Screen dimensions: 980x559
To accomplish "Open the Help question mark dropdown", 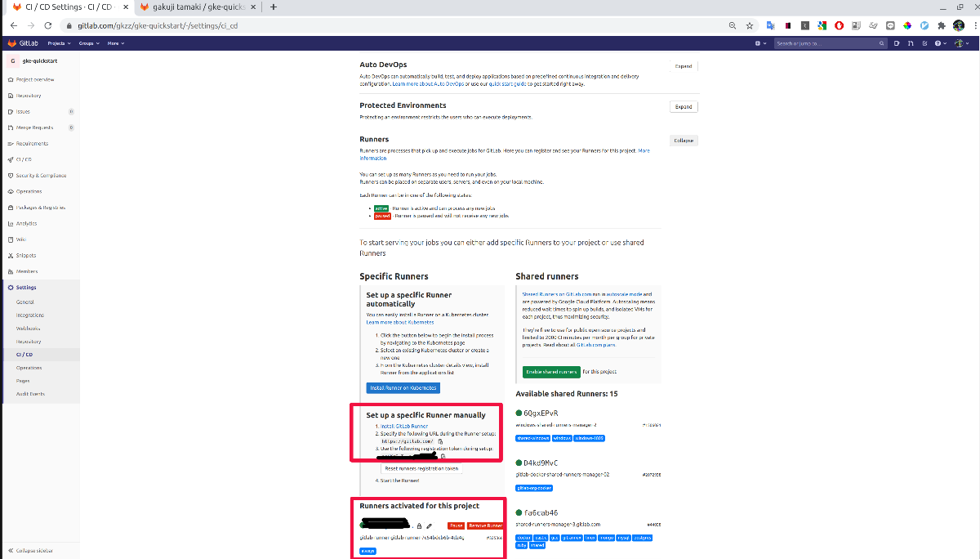I will 939,43.
